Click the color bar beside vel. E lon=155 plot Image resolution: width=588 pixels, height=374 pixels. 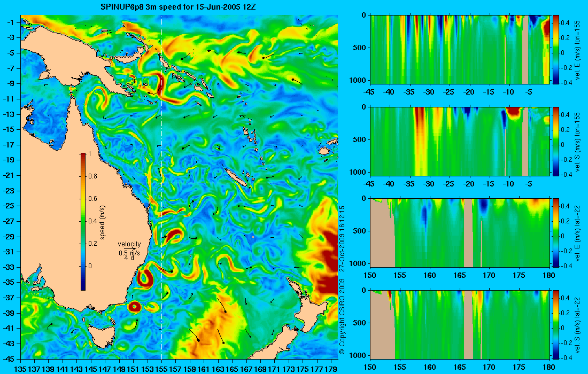pyautogui.click(x=556, y=50)
